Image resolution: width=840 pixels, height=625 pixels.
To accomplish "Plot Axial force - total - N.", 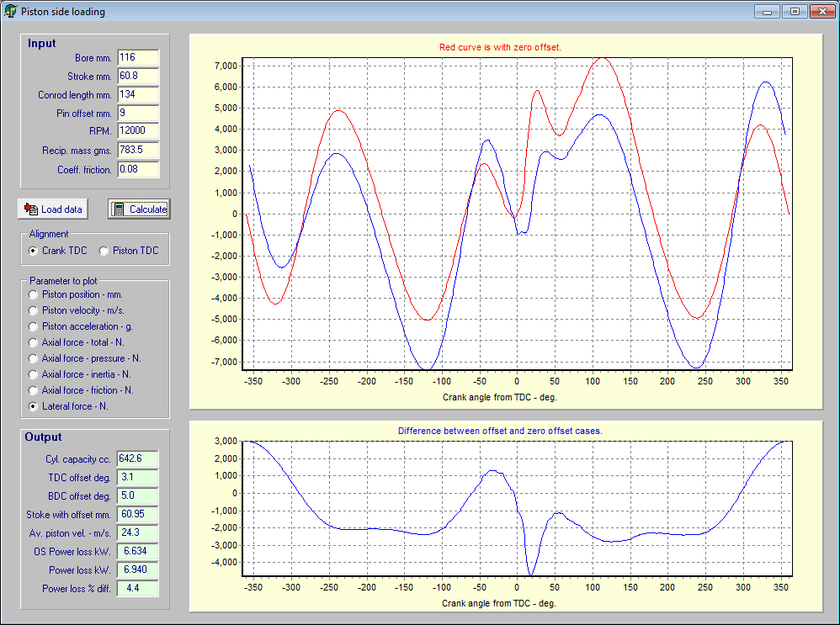I will coord(34,342).
